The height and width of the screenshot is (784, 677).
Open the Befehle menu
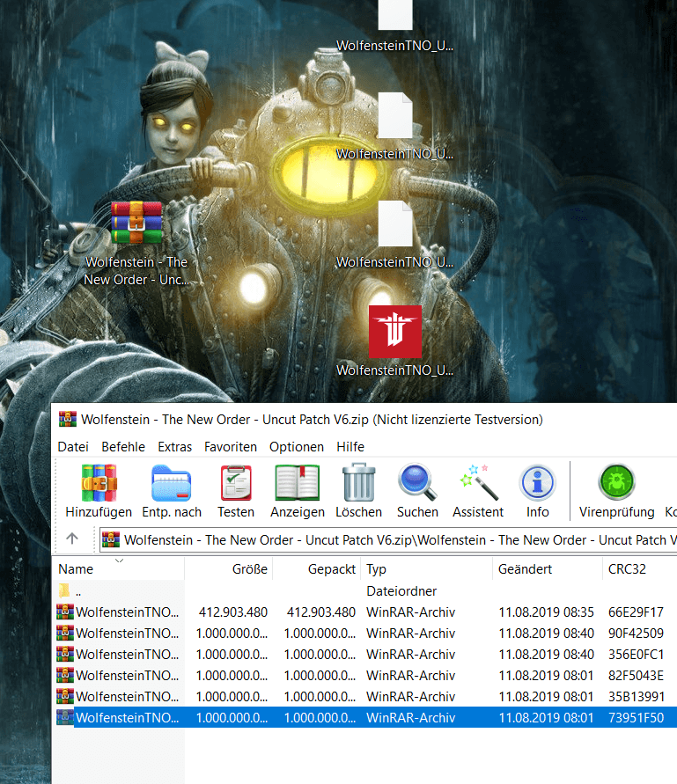coord(123,446)
